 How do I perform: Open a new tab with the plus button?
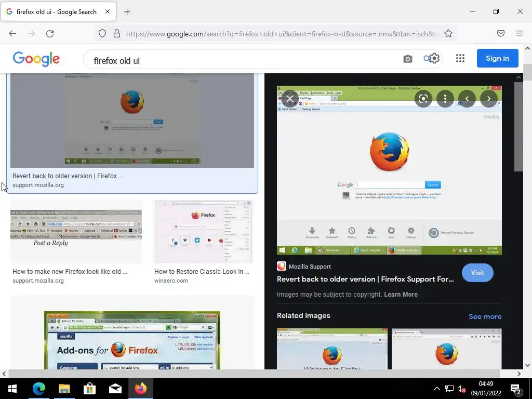point(127,12)
